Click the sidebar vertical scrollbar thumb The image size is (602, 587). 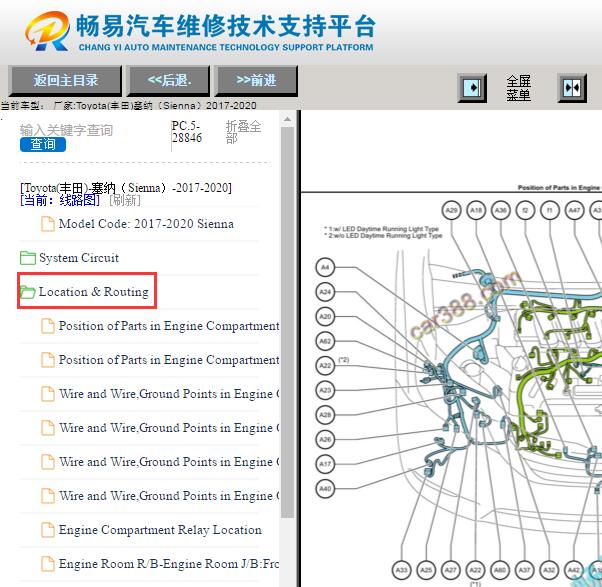point(287,322)
